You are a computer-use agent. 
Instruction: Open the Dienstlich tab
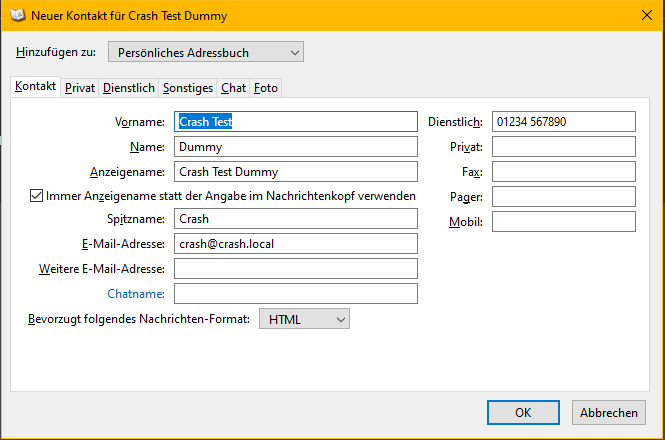pyautogui.click(x=129, y=88)
